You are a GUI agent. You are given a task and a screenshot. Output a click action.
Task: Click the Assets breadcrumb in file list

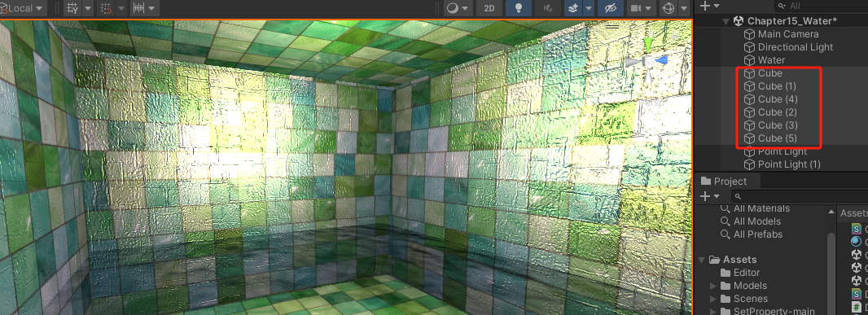[x=853, y=213]
